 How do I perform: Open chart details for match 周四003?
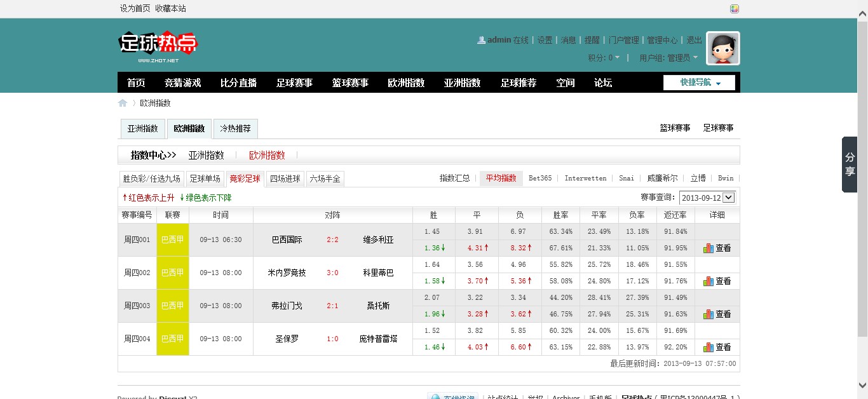click(x=717, y=314)
